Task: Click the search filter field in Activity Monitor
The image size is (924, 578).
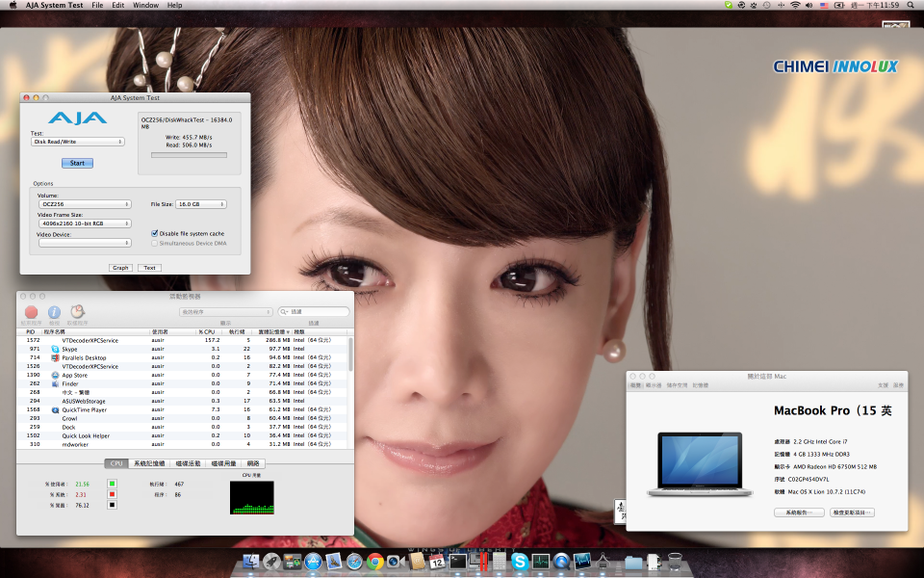Action: [313, 311]
